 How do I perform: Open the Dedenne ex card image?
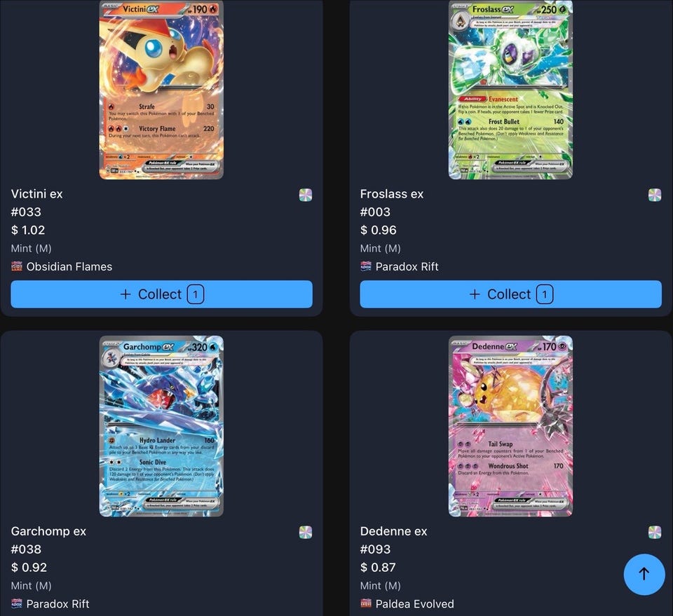point(511,426)
